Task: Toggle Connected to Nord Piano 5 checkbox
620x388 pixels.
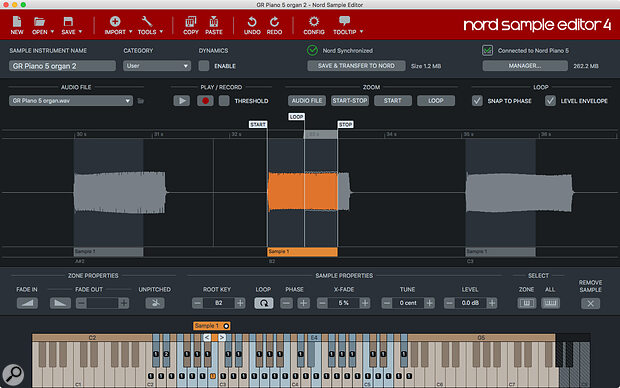Action: (x=487, y=50)
